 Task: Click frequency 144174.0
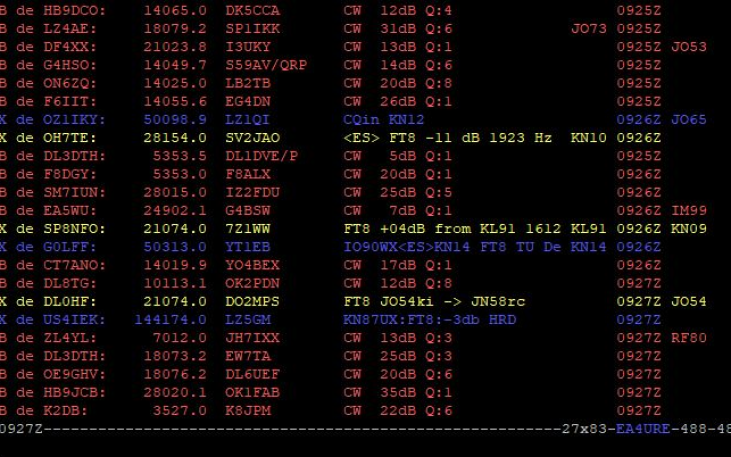point(171,319)
